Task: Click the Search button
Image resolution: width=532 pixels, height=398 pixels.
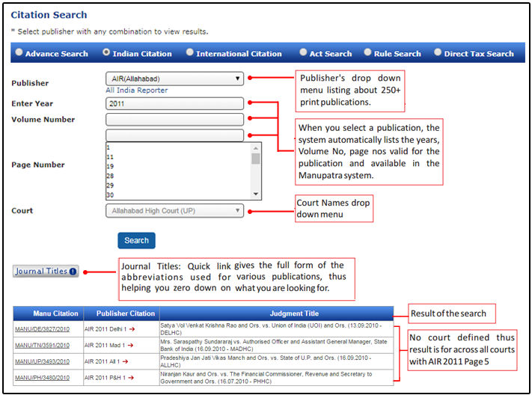Action: [136, 240]
